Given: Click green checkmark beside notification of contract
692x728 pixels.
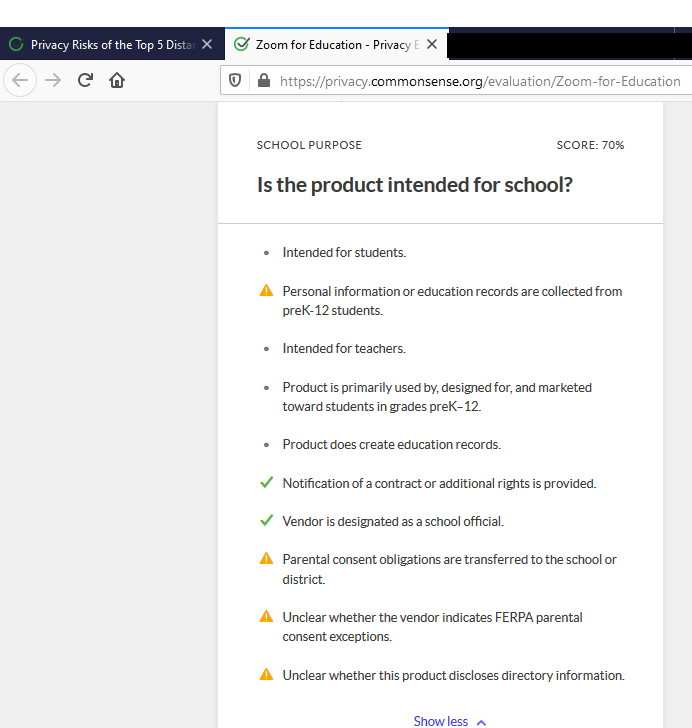Looking at the screenshot, I should click(x=267, y=482).
